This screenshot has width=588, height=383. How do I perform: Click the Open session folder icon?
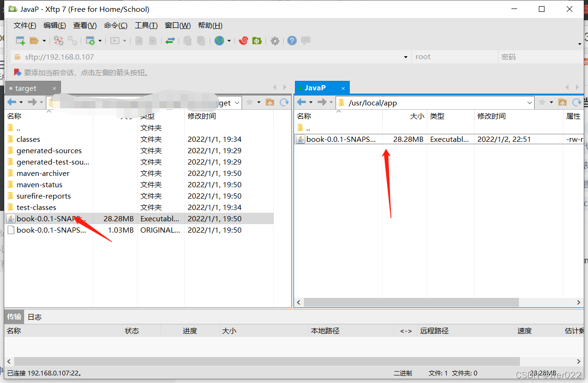(x=34, y=41)
